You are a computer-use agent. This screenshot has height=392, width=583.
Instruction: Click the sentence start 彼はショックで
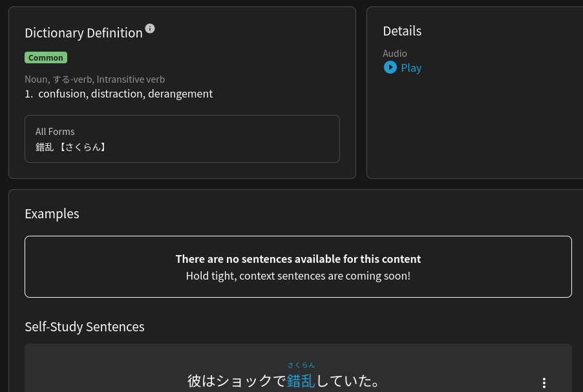click(237, 381)
